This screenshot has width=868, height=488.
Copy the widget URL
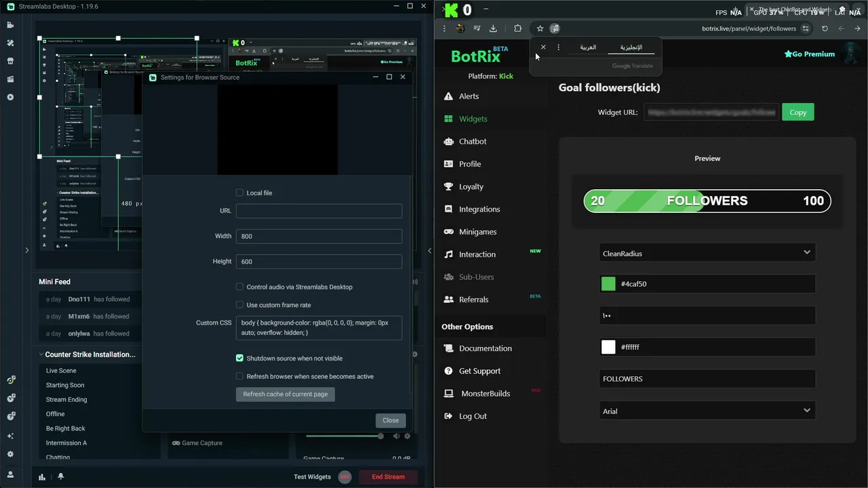pyautogui.click(x=797, y=113)
